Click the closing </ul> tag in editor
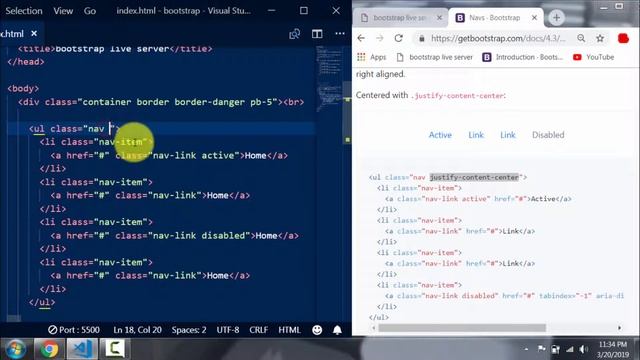This screenshot has height=360, width=640. click(x=42, y=302)
